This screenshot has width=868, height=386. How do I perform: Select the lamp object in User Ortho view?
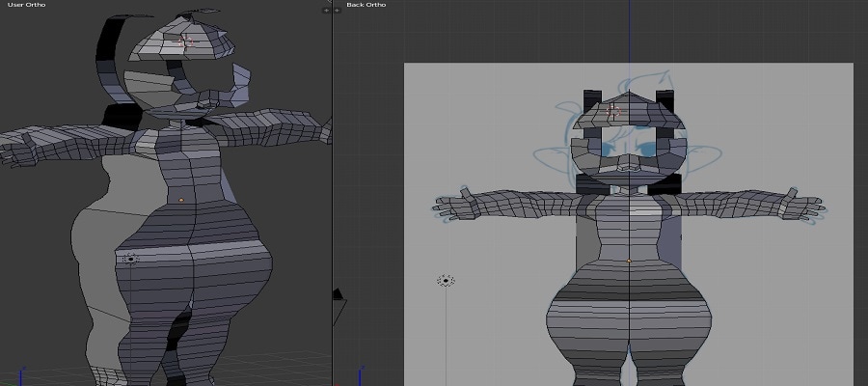[x=130, y=259]
